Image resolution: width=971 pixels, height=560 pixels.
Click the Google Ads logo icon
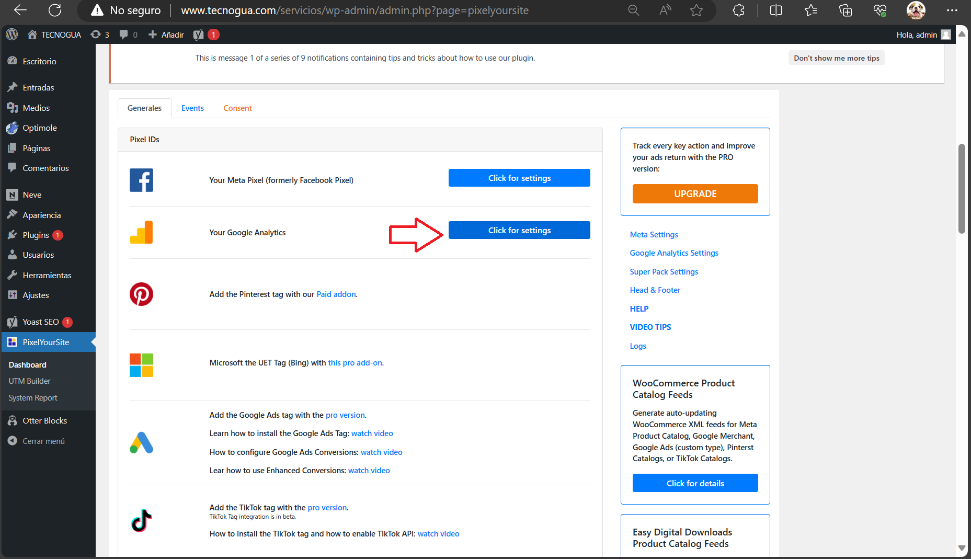141,442
